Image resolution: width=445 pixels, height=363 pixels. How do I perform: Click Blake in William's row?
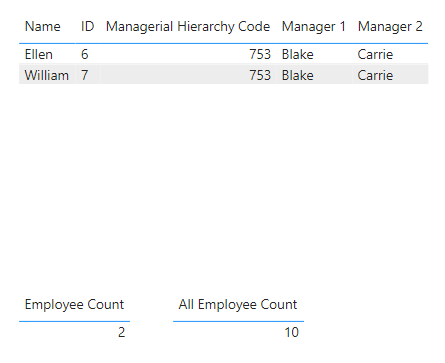coord(298,75)
